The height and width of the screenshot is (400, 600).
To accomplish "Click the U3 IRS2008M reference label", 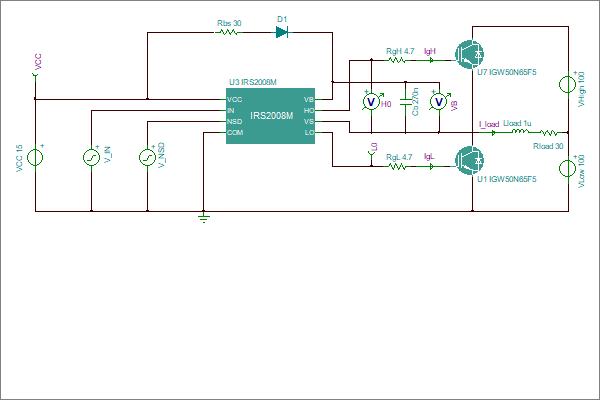I will click(x=253, y=82).
